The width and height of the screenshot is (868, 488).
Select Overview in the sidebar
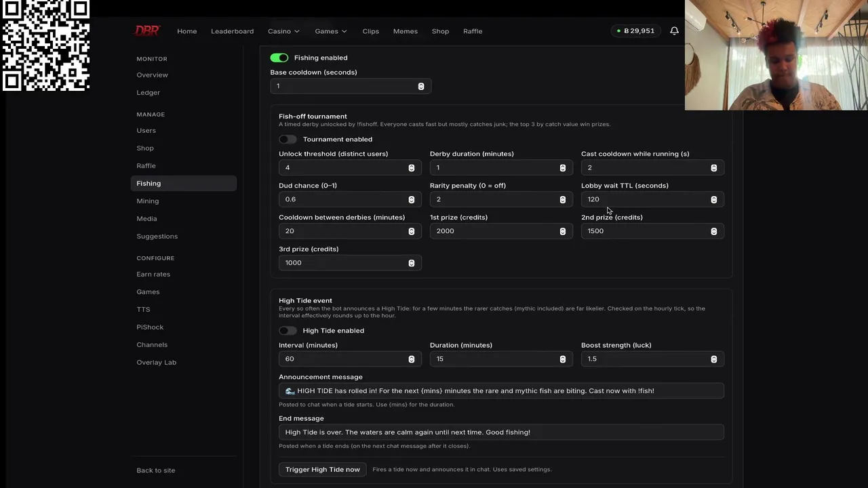(x=183, y=75)
